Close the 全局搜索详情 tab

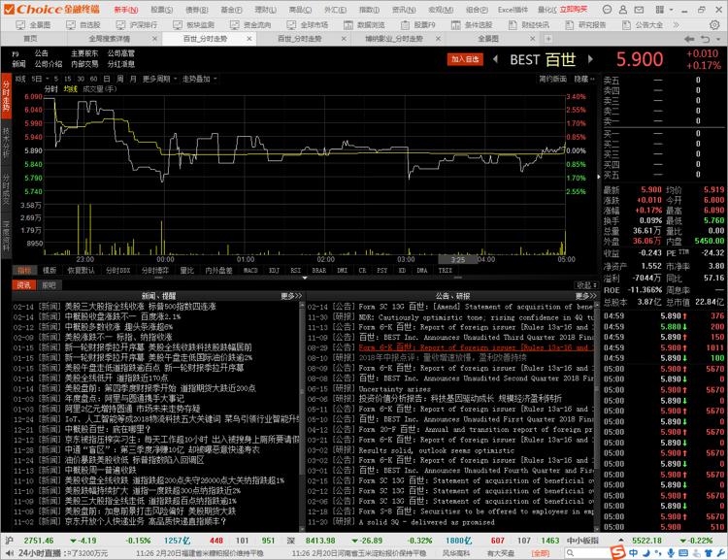[154, 39]
